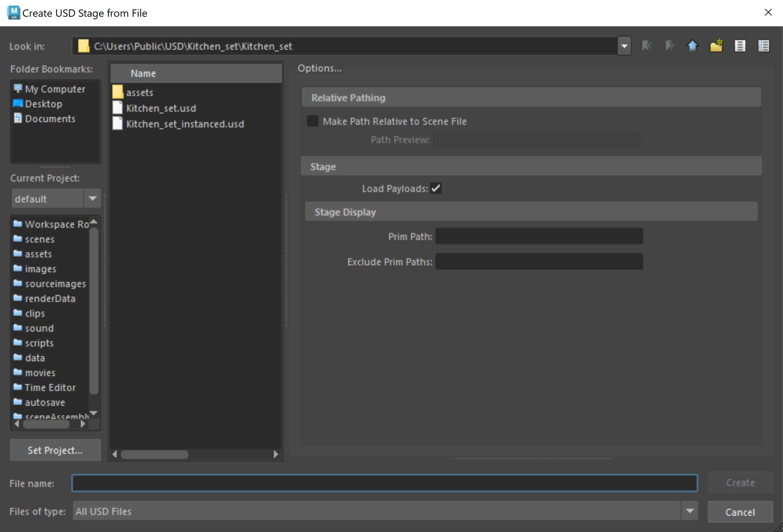Expand the Current Project default dropdown
783x532 pixels.
click(92, 199)
